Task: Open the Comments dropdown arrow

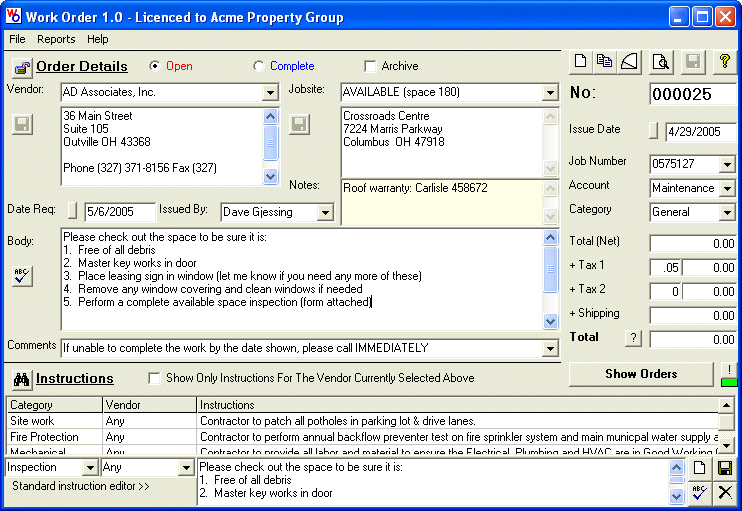Action: click(550, 349)
